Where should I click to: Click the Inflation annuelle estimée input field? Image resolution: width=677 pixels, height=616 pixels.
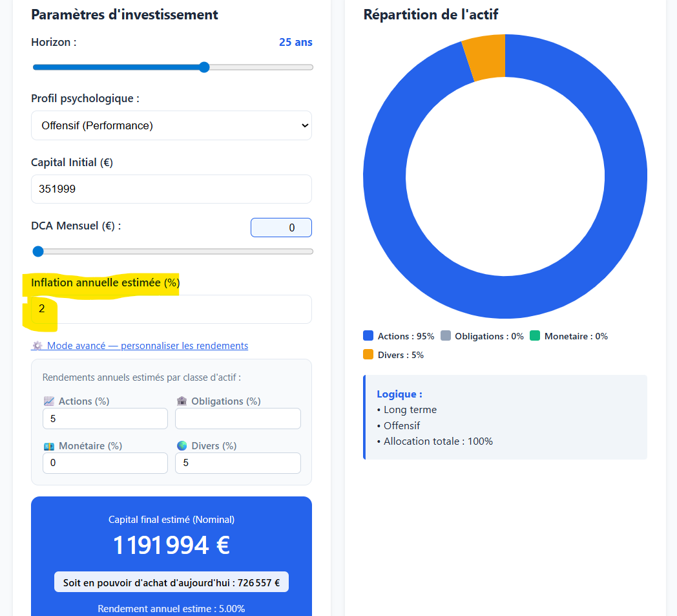tap(171, 310)
